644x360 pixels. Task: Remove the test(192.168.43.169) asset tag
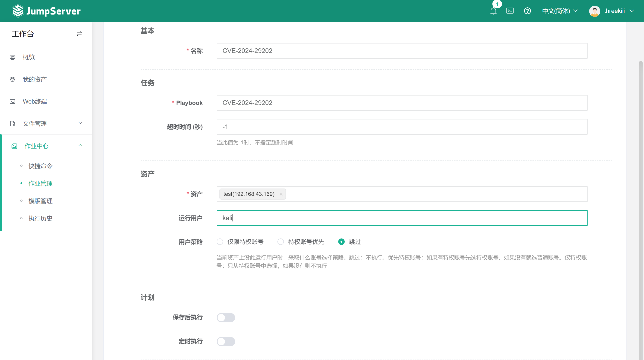(281, 194)
